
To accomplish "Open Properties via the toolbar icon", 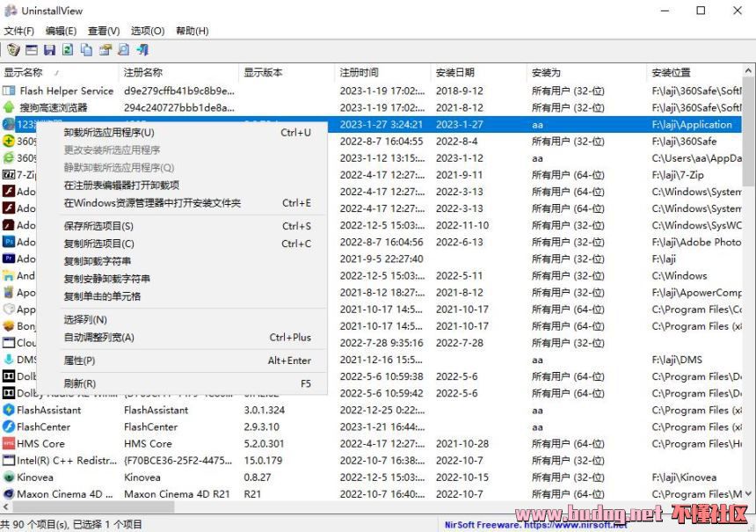I will pos(105,49).
